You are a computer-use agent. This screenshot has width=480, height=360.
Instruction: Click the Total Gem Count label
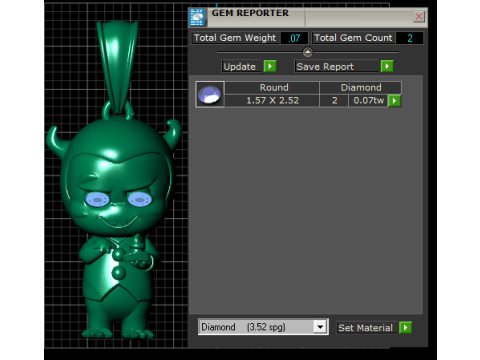pyautogui.click(x=353, y=38)
